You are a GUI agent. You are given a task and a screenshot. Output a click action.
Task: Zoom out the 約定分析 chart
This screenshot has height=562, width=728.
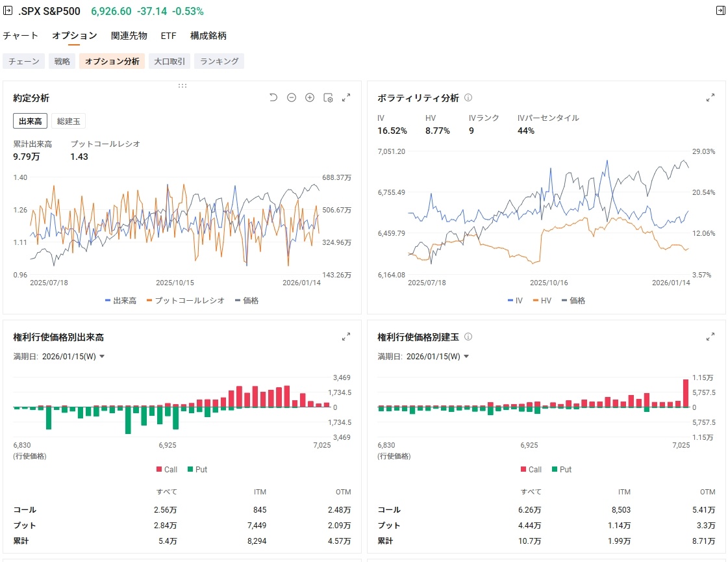click(x=292, y=97)
